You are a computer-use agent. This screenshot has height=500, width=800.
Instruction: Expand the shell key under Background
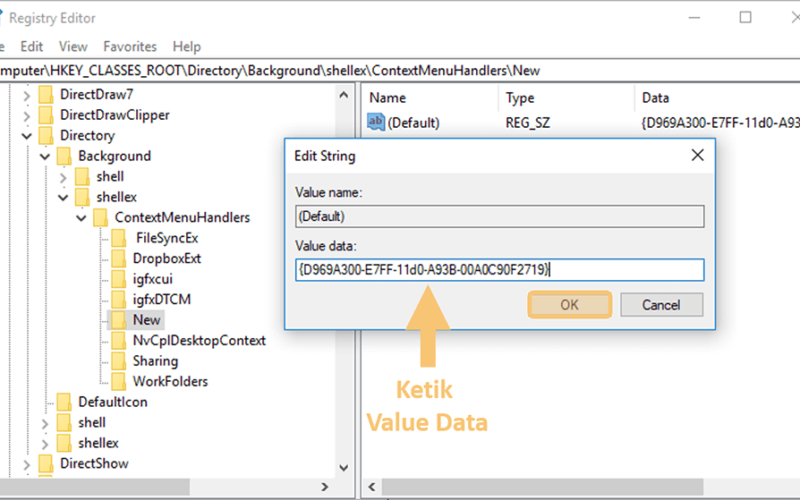tap(63, 177)
